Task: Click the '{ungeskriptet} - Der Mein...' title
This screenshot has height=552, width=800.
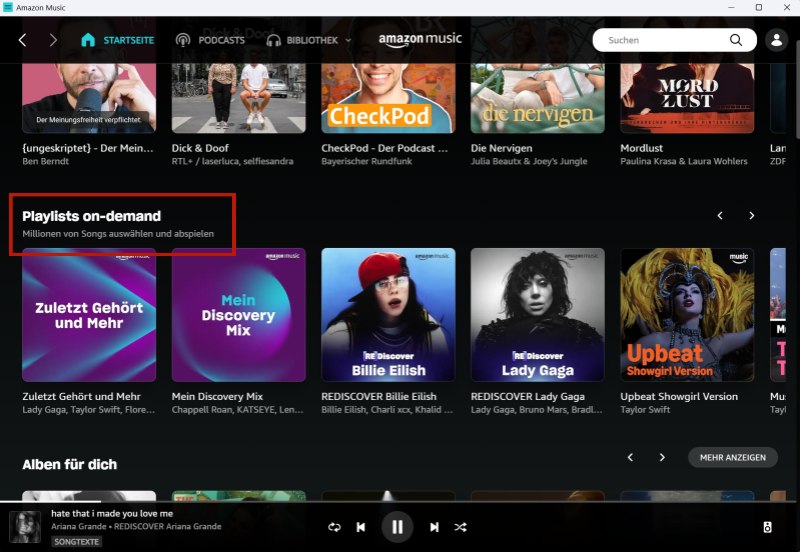Action: click(88, 148)
